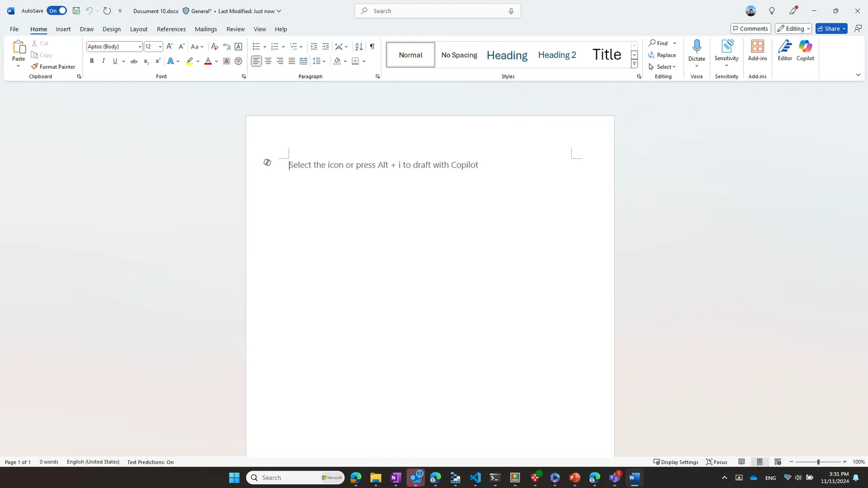Open the Editor proofing tool
868x488 pixels.
pyautogui.click(x=785, y=50)
